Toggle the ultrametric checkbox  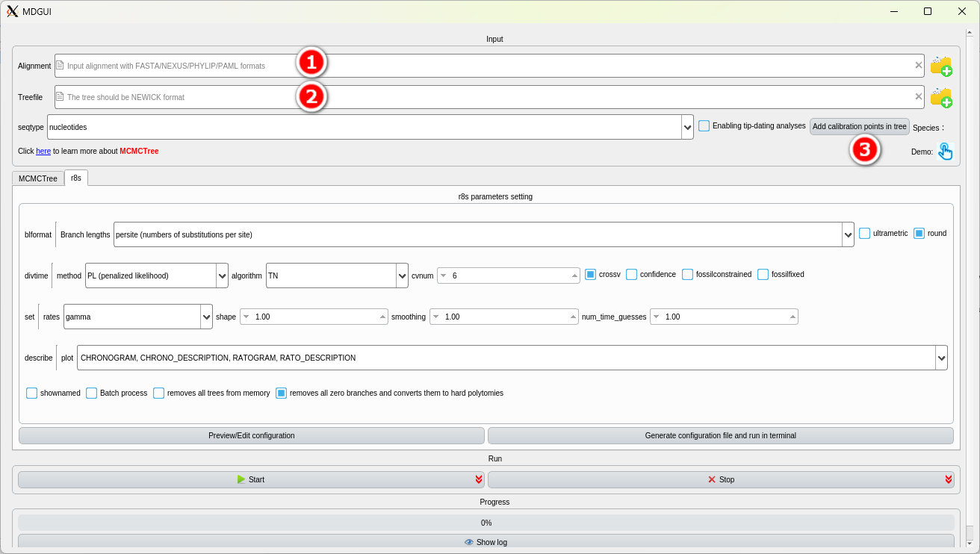864,234
